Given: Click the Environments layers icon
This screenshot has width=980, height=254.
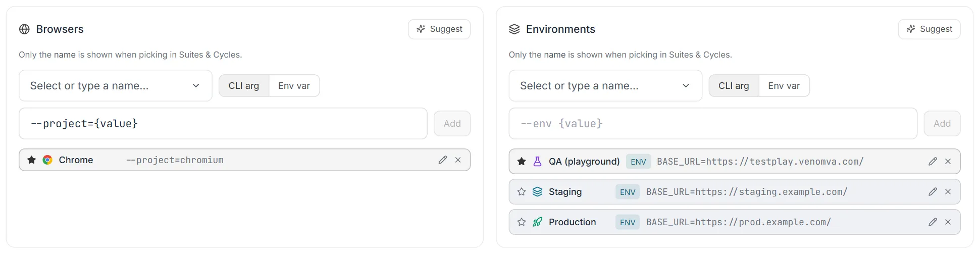Looking at the screenshot, I should (x=514, y=29).
